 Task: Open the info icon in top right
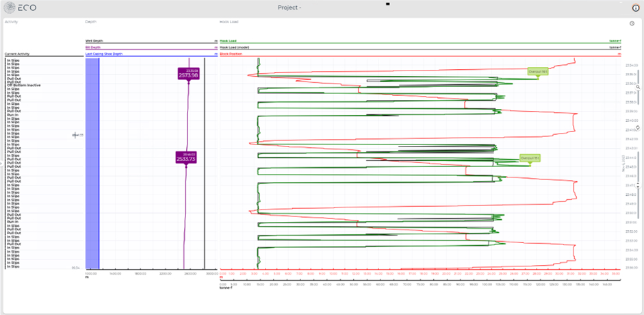[x=634, y=8]
